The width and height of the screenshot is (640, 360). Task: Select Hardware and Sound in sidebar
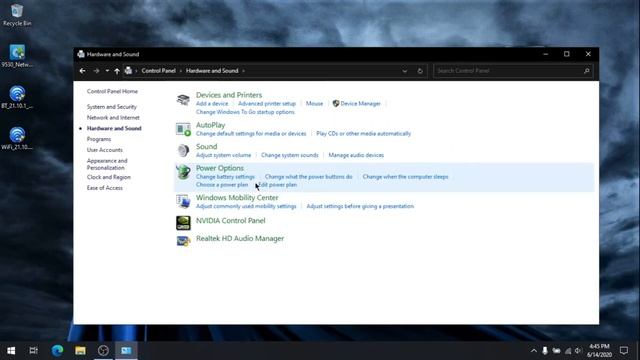114,128
